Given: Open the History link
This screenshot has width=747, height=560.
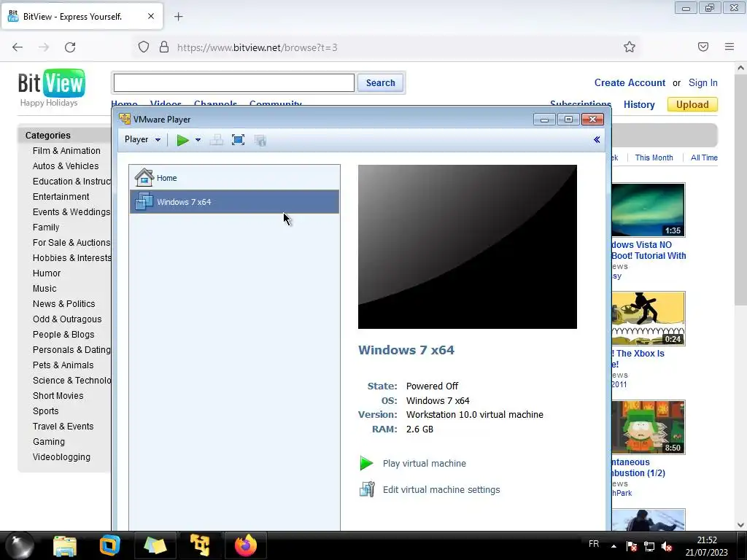Looking at the screenshot, I should click(x=639, y=105).
